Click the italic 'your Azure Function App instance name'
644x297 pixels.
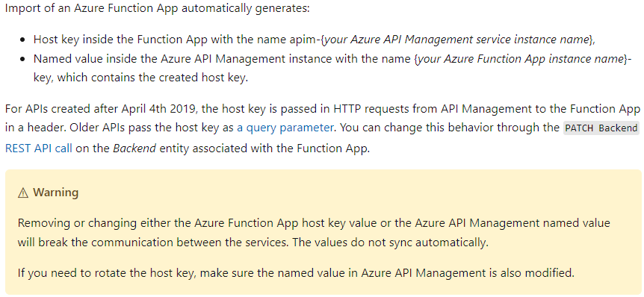pyautogui.click(x=521, y=59)
